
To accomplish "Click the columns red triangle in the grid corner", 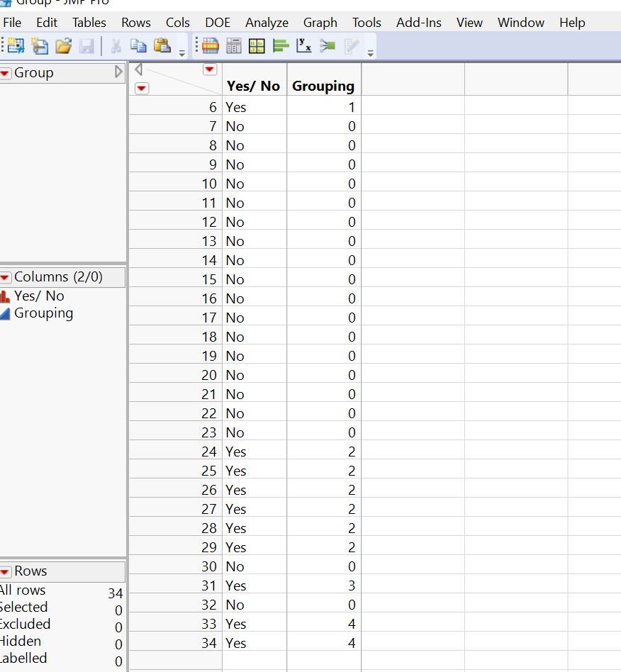I will [x=210, y=69].
